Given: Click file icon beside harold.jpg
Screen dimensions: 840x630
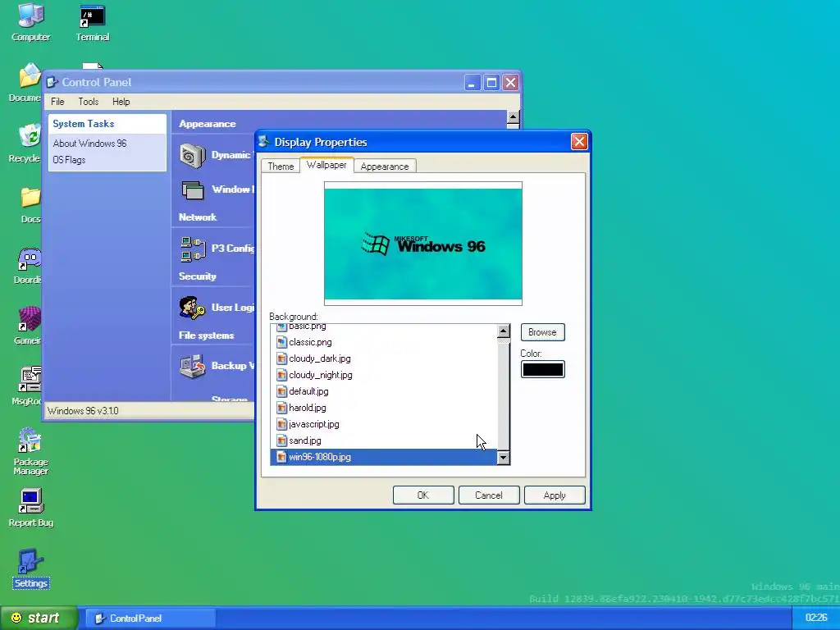Looking at the screenshot, I should point(282,408).
